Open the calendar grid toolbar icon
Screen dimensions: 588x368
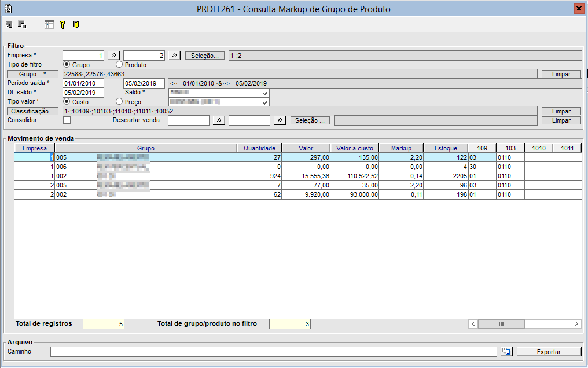click(x=49, y=25)
